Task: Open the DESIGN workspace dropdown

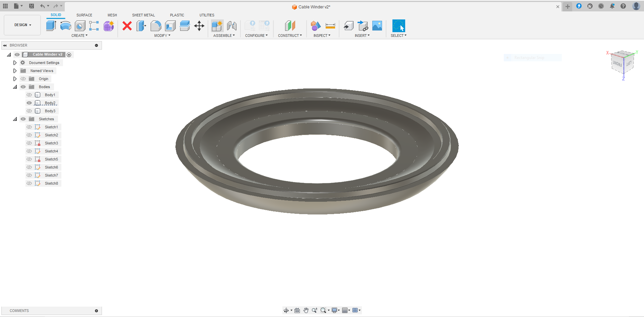Action: click(22, 25)
